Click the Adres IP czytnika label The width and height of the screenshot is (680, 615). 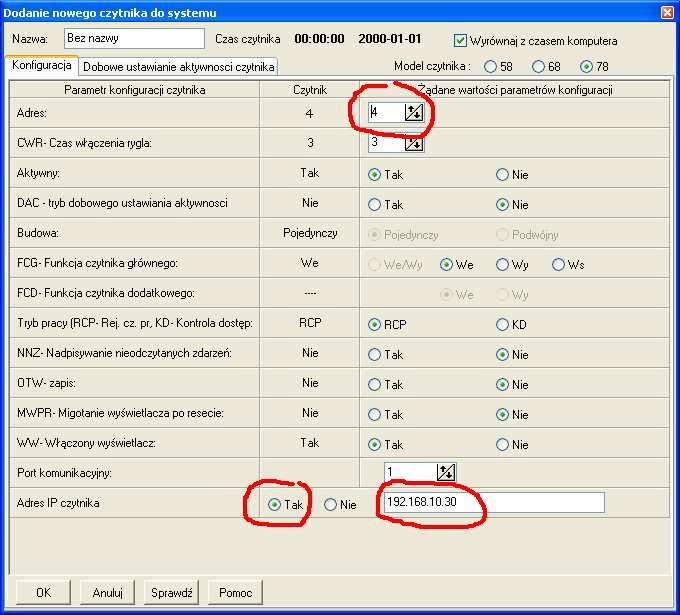point(58,503)
